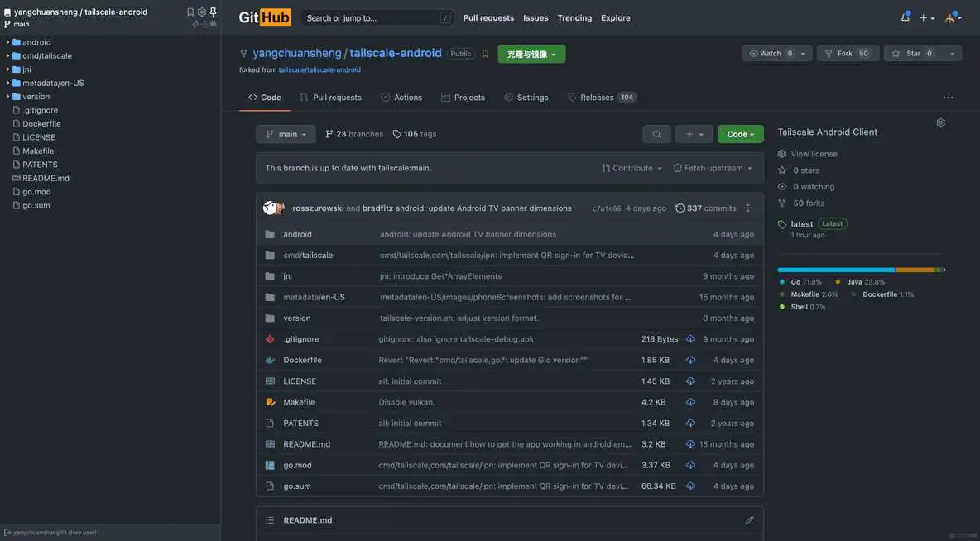The height and width of the screenshot is (541, 980).
Task: Download PATENTS via cloud icon
Action: (690, 423)
